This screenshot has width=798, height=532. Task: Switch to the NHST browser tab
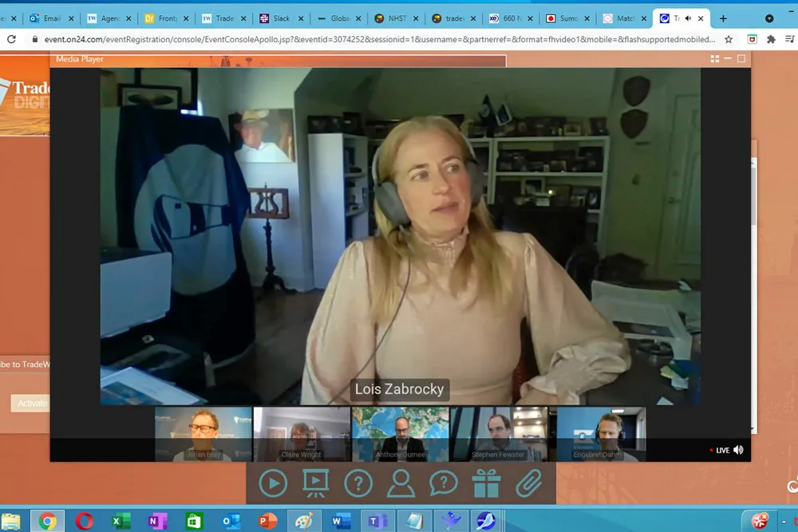point(396,18)
